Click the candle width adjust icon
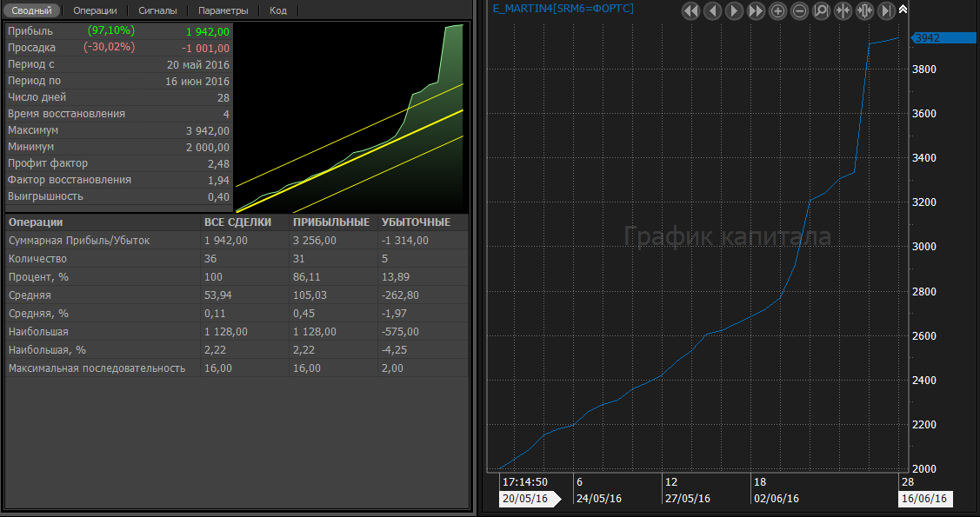Image resolution: width=980 pixels, height=517 pixels. click(864, 10)
